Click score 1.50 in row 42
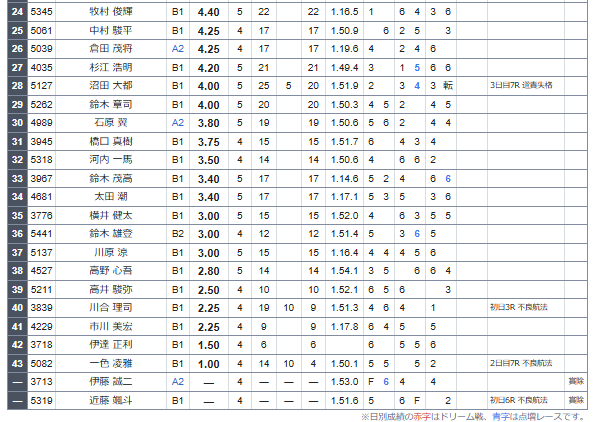This screenshot has width=593, height=422. [208, 345]
